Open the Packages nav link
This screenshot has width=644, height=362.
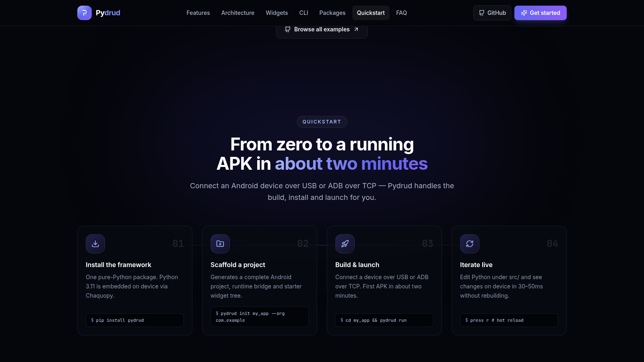coord(332,13)
